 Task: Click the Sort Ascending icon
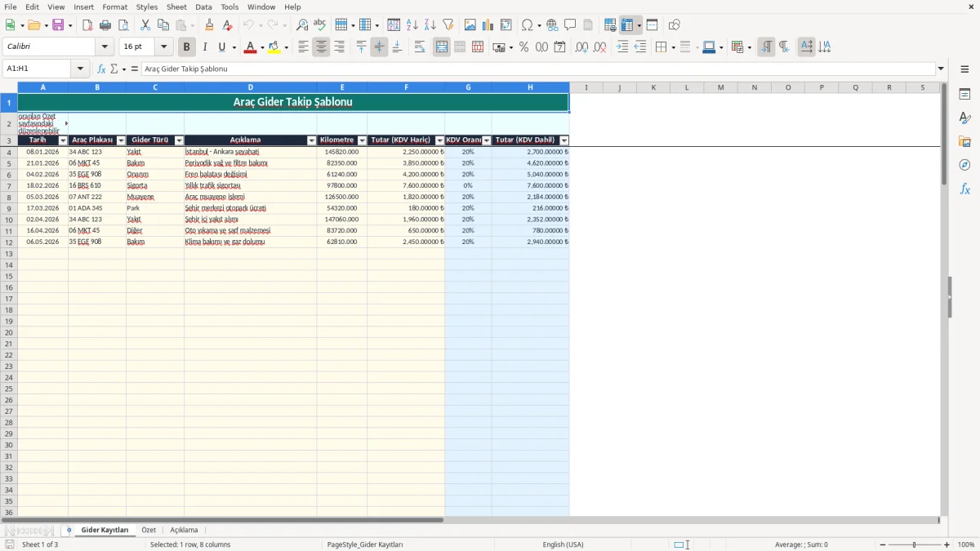pyautogui.click(x=412, y=25)
